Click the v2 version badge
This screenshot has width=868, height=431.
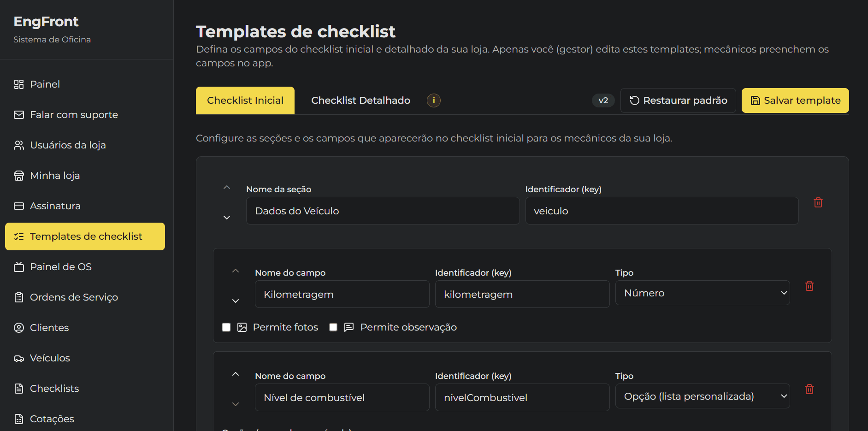pyautogui.click(x=603, y=100)
